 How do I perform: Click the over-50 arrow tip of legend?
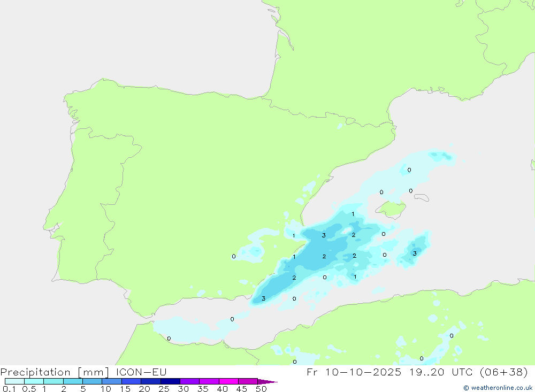[267, 382]
